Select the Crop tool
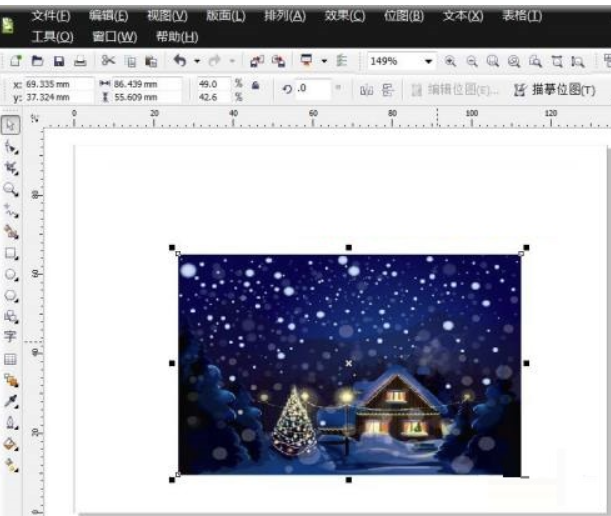Viewport: 611px width, 516px height. tap(11, 168)
